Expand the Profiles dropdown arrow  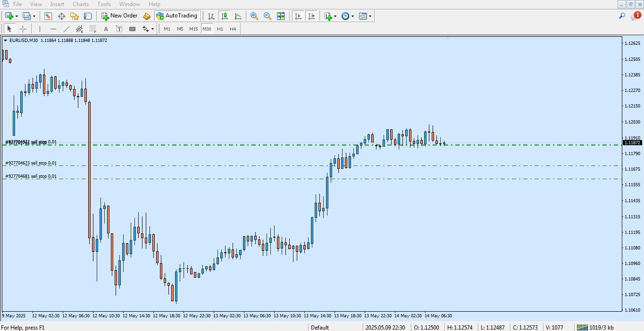34,16
